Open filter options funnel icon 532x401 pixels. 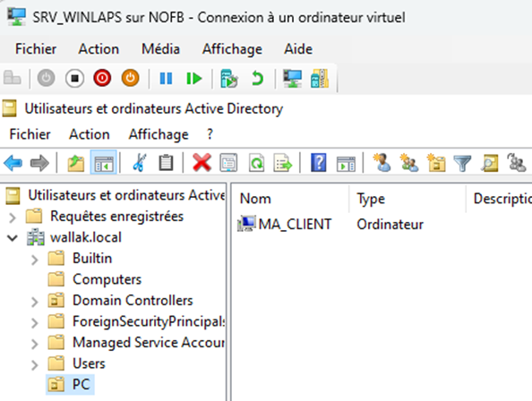coord(462,163)
